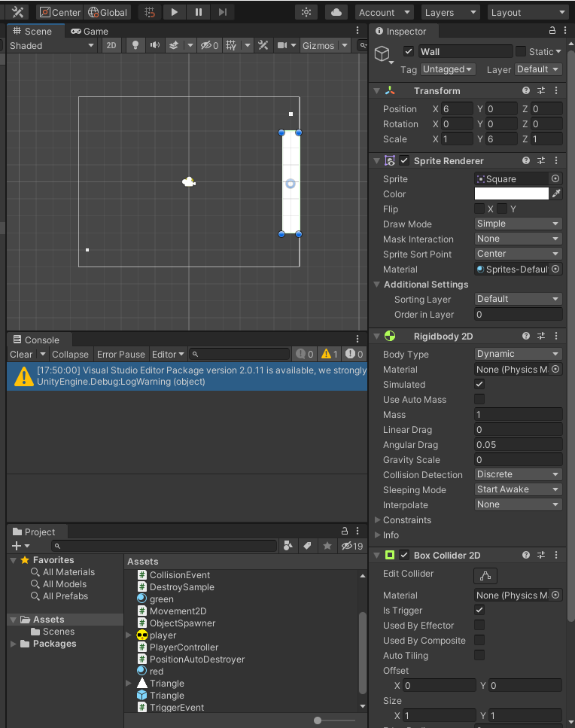Viewport: 575px width, 728px height.
Task: Open the Project add (+) menu
Action: [x=20, y=546]
